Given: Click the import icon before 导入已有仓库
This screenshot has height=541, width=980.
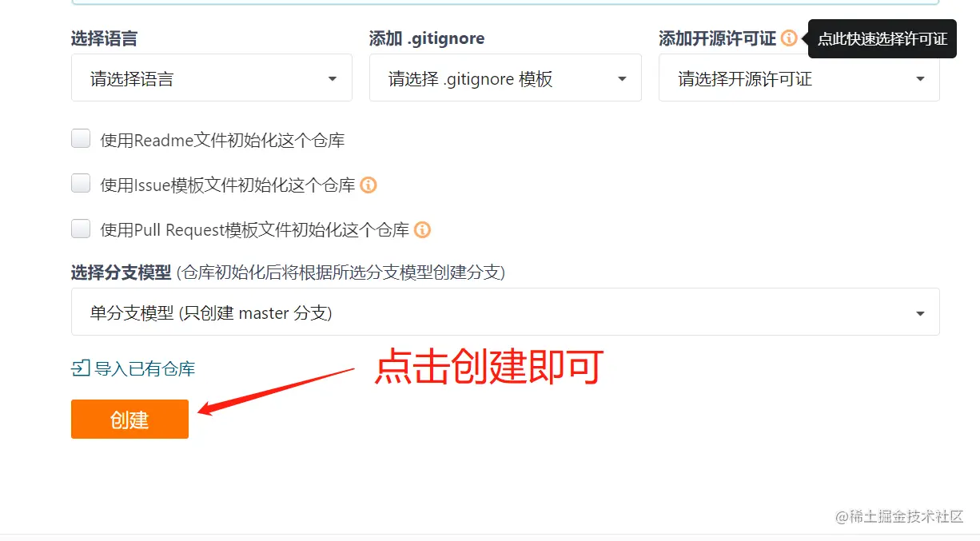Looking at the screenshot, I should 81,368.
